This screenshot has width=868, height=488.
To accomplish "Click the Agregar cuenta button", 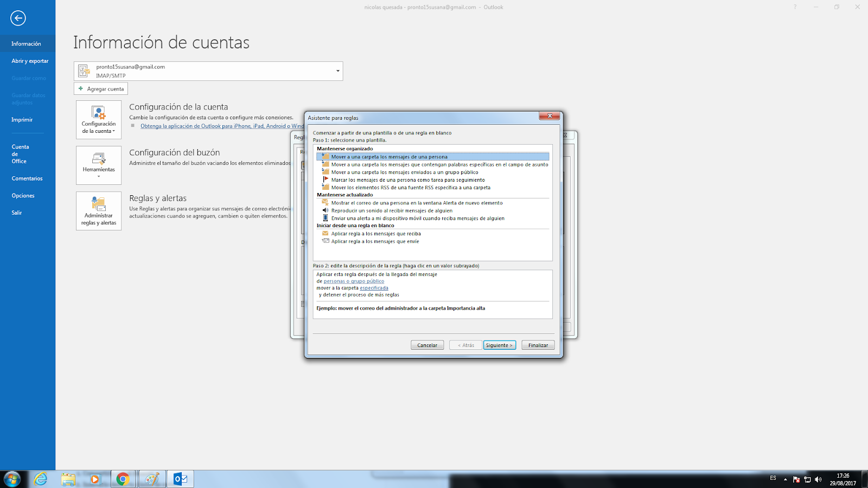I will click(101, 88).
